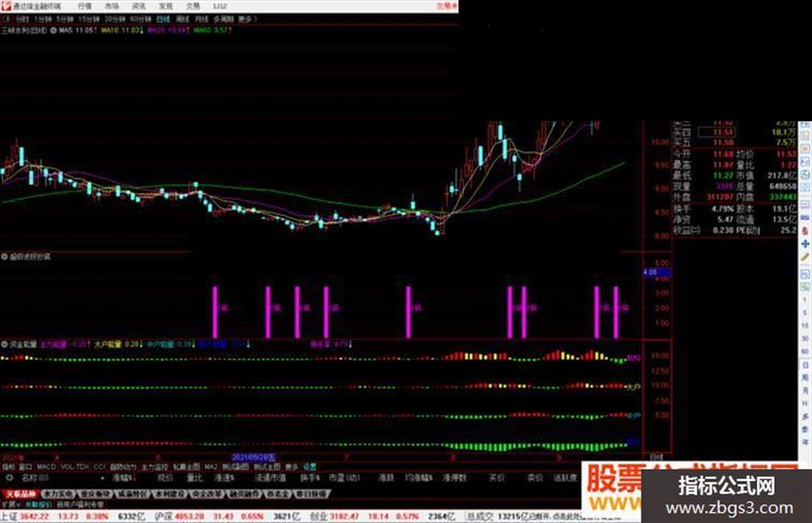Open the 发现 menu

165,6
